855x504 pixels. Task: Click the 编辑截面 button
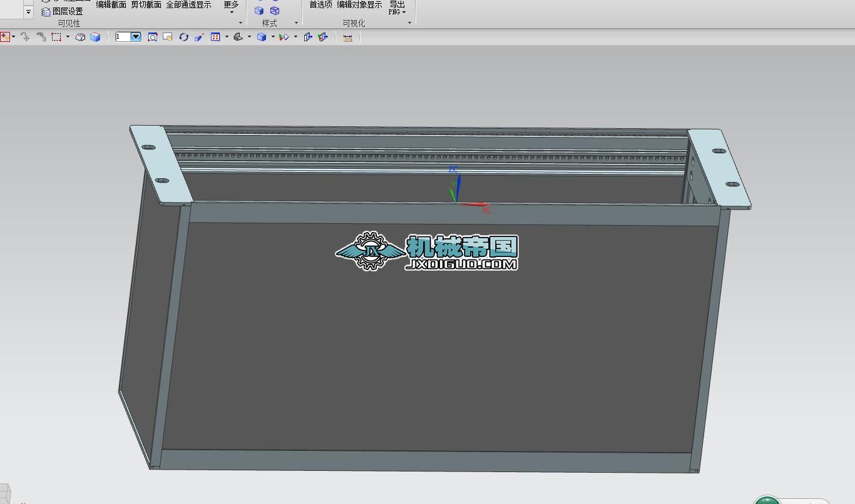(111, 4)
